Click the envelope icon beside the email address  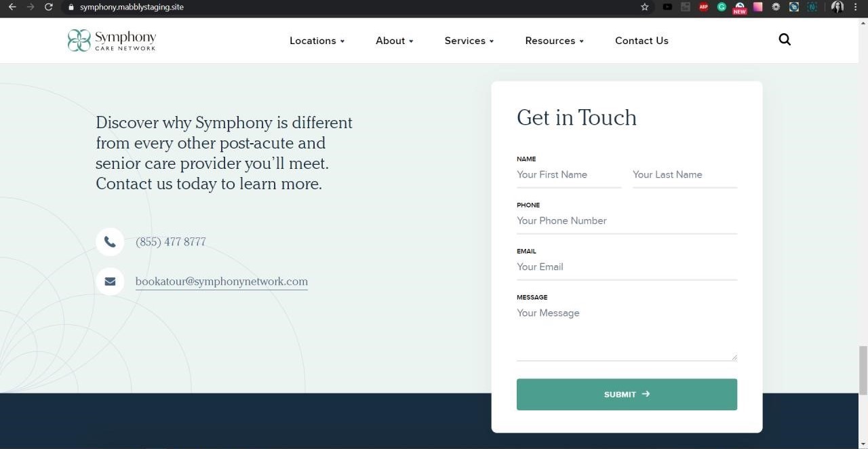point(110,281)
